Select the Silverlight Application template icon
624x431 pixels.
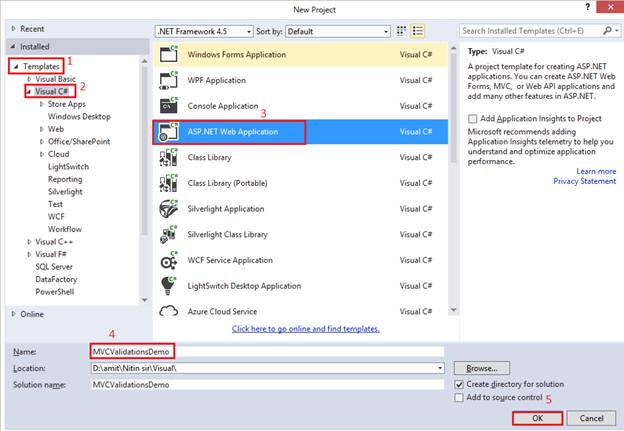click(x=169, y=209)
